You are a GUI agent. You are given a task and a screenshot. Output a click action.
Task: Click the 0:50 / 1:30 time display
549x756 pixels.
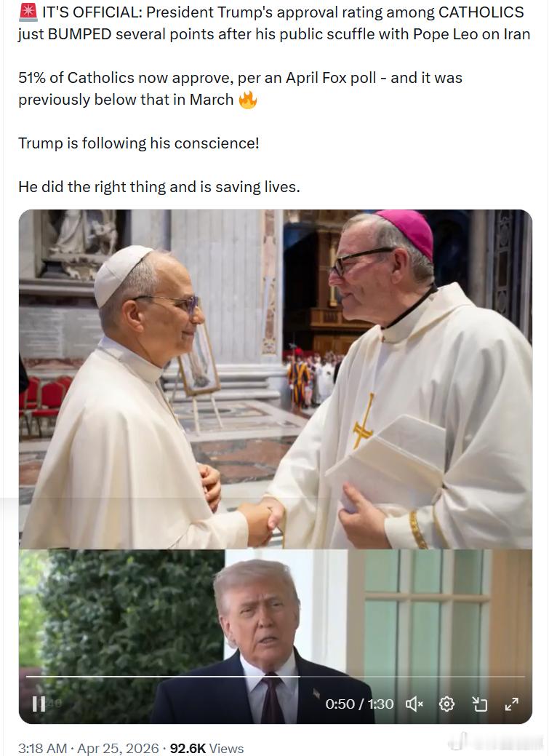click(x=359, y=704)
